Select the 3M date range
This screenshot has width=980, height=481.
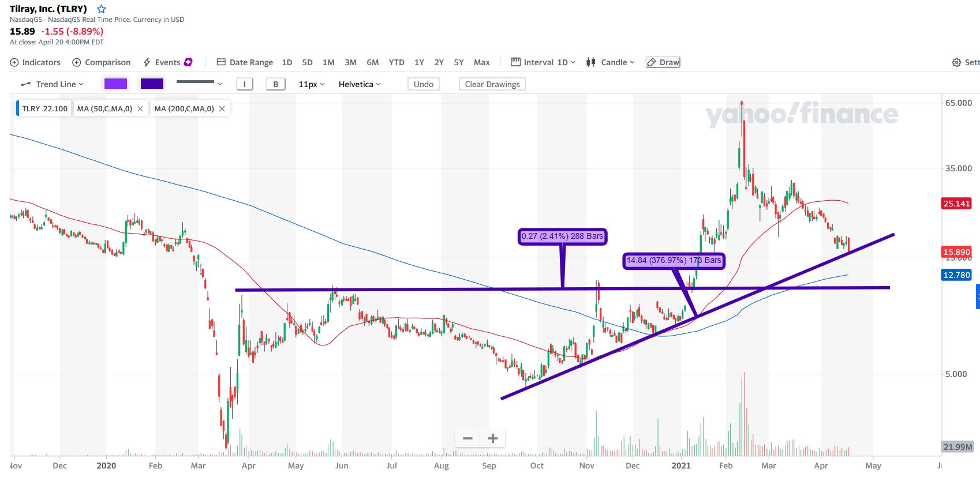(350, 62)
